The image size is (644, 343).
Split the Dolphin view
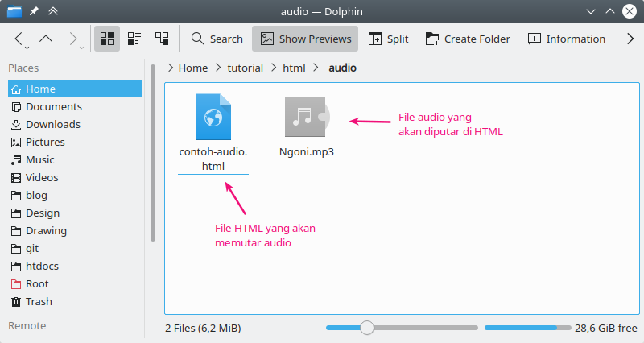point(388,39)
